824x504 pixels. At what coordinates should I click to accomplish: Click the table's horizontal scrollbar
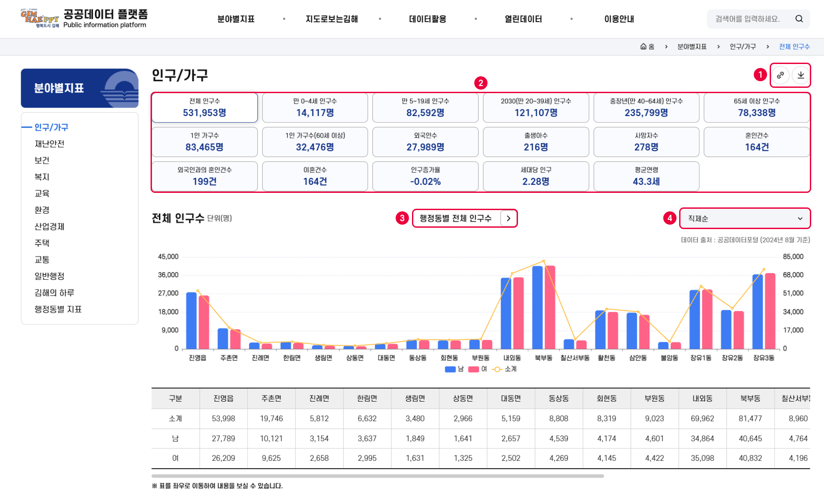pos(378,476)
